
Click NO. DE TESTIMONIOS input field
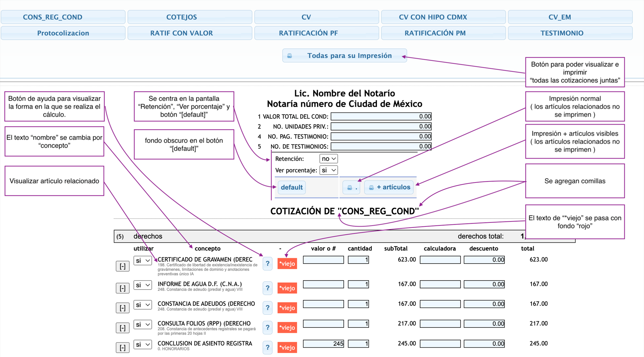click(381, 146)
